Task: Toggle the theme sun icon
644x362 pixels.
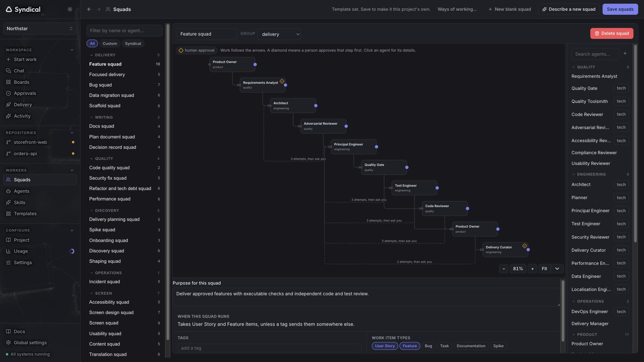Action: pos(70,9)
